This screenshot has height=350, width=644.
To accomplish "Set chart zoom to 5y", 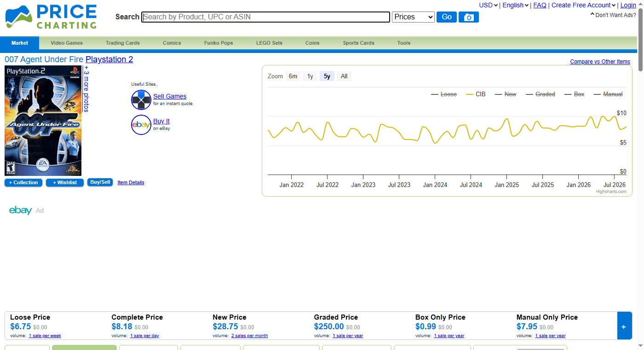I will (x=327, y=76).
